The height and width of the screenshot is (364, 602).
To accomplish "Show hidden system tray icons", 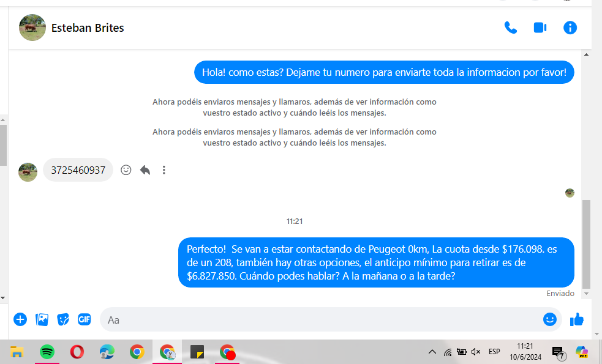I will click(x=432, y=352).
